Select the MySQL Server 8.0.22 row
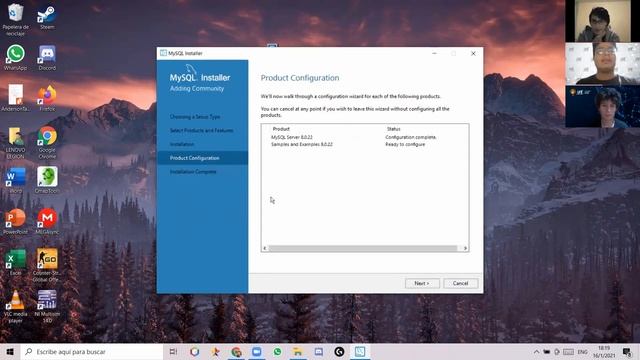This screenshot has width=640, height=360. pos(365,138)
